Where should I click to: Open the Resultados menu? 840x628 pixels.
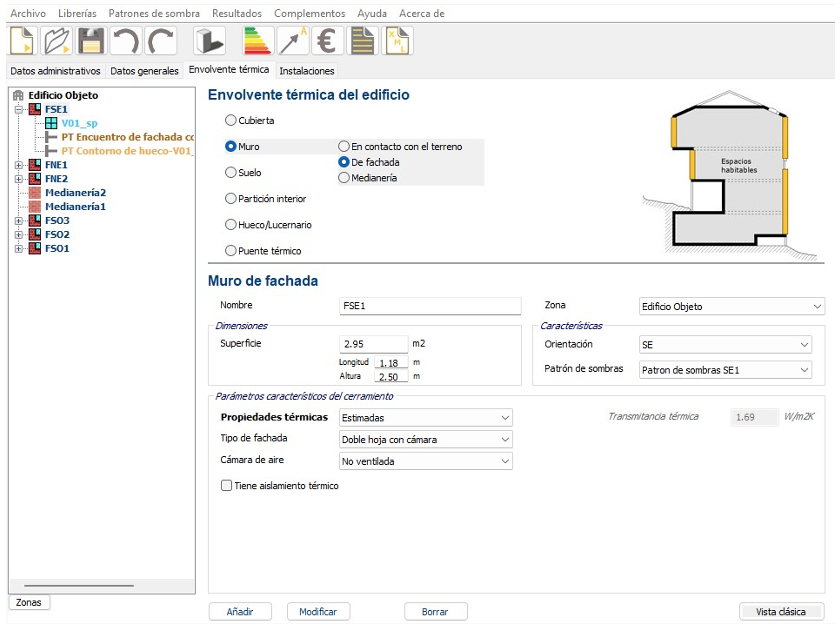tap(236, 13)
